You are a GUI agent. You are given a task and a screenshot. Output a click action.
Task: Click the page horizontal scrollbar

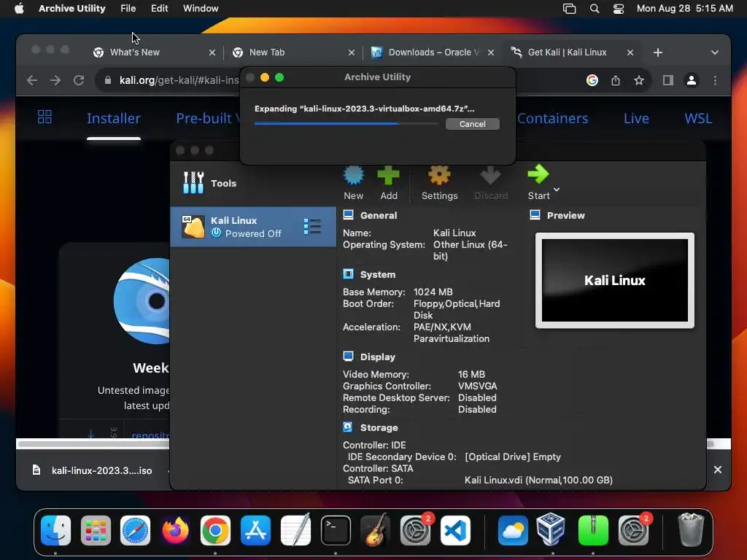(93, 444)
